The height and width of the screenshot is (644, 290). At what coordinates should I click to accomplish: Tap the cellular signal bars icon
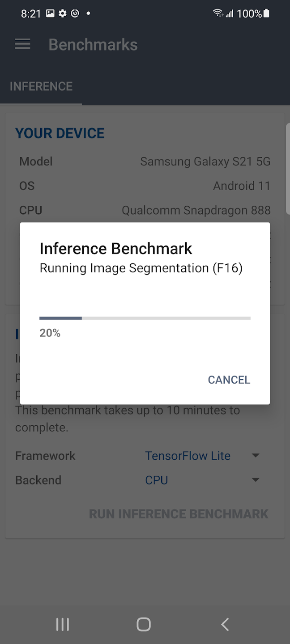230,14
